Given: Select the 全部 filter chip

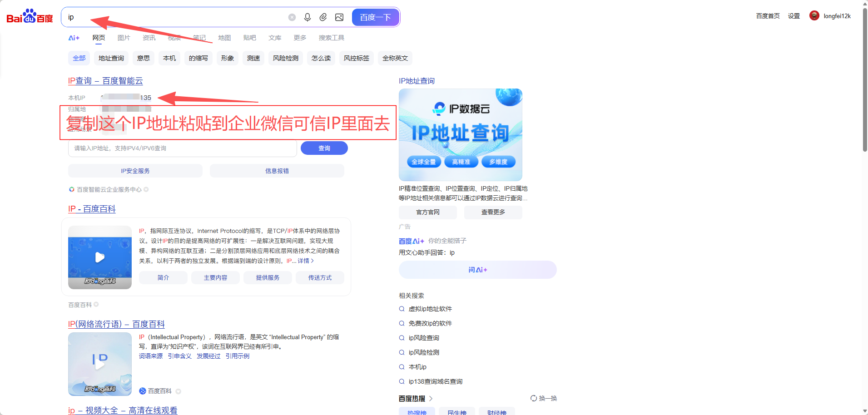Looking at the screenshot, I should click(x=79, y=58).
